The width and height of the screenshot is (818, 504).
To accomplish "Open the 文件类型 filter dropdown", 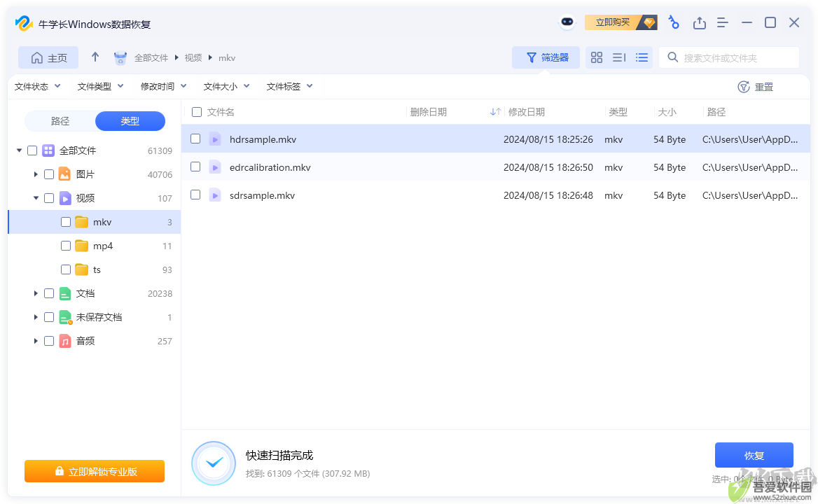I will (x=101, y=87).
